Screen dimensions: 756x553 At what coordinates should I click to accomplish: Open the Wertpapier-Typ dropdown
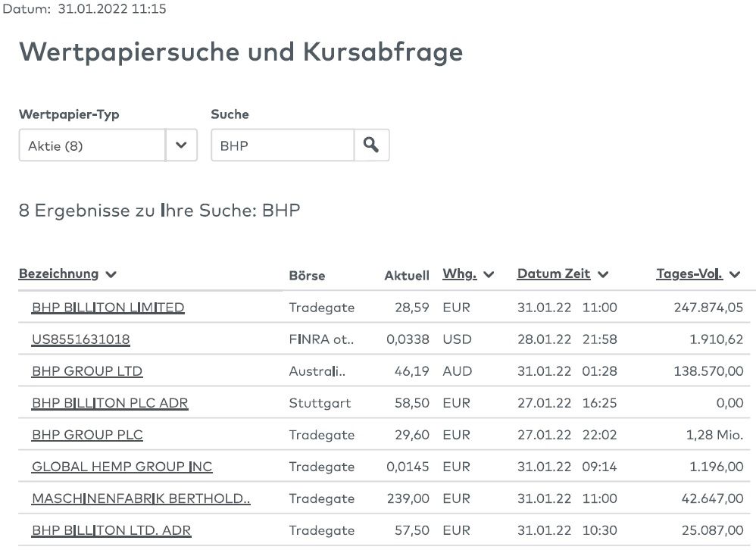click(x=181, y=145)
